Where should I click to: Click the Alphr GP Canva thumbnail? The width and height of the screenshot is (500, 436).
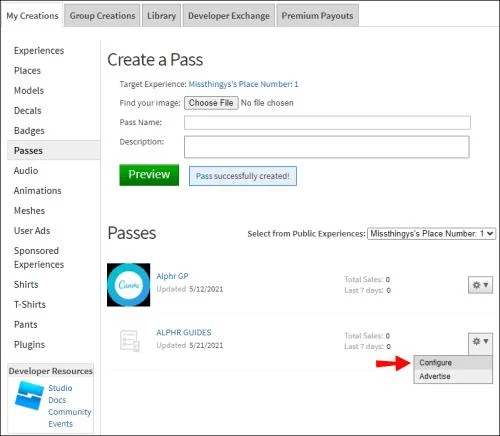click(x=128, y=285)
